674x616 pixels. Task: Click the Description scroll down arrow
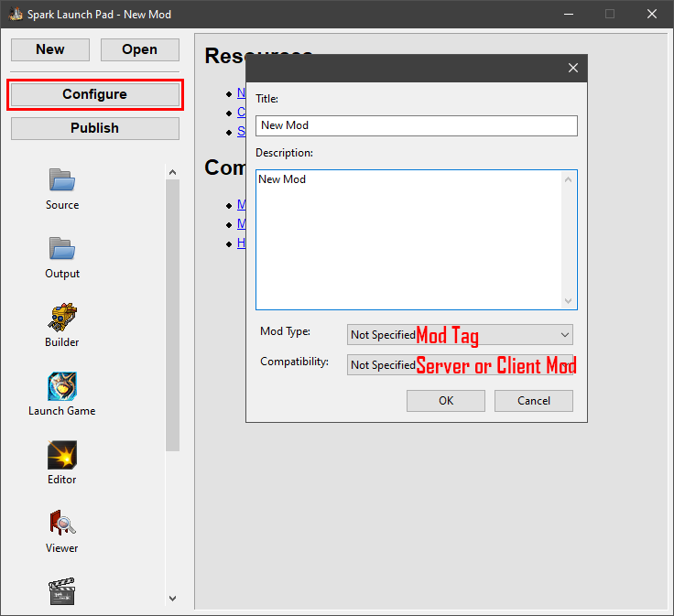(568, 301)
